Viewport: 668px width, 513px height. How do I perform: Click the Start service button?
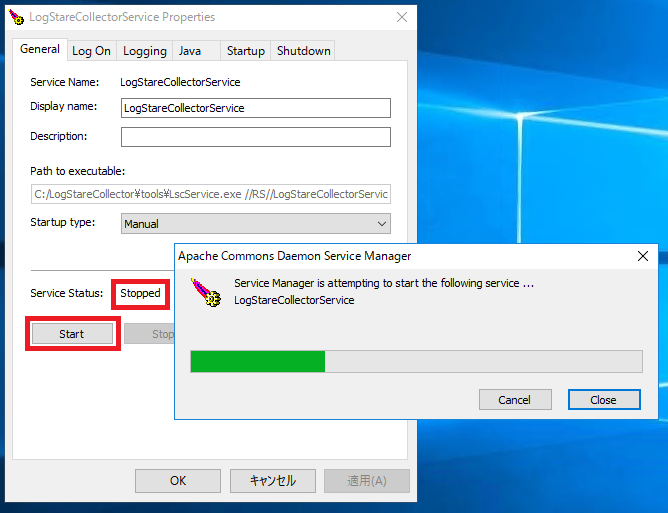click(x=72, y=334)
